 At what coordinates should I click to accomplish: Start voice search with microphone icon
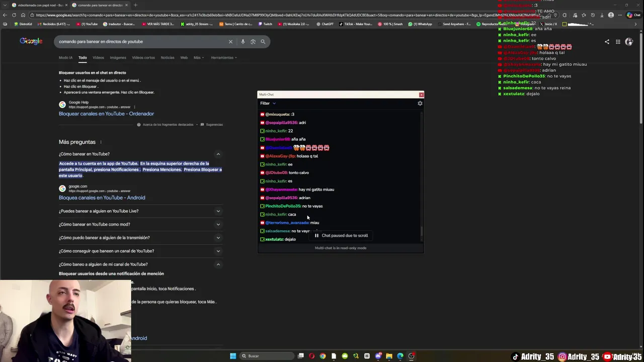[243, 42]
